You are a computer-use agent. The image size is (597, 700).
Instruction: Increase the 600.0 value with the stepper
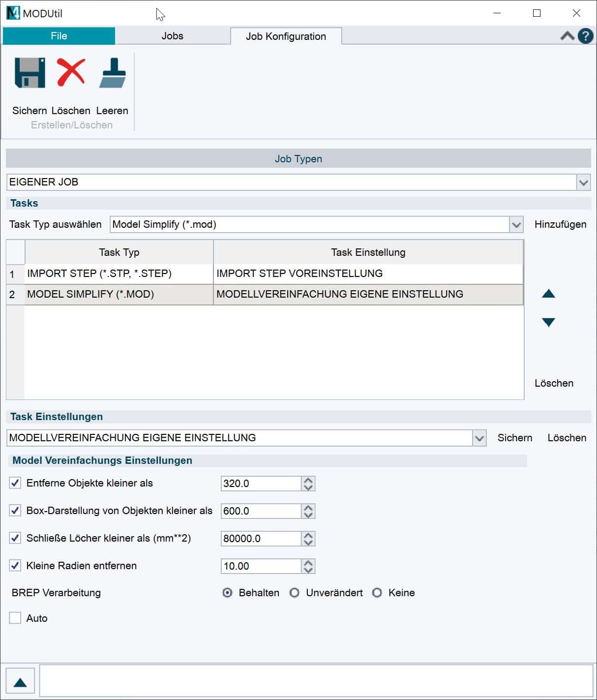[307, 508]
